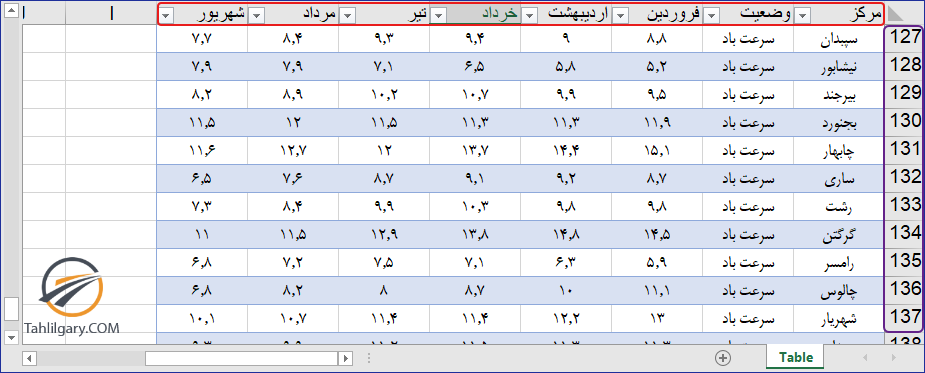Select row header 131
Image resolution: width=925 pixels, height=373 pixels.
(904, 149)
